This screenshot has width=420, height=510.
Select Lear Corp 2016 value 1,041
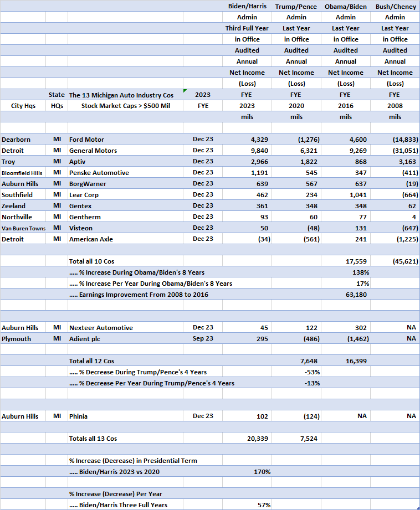[346, 194]
